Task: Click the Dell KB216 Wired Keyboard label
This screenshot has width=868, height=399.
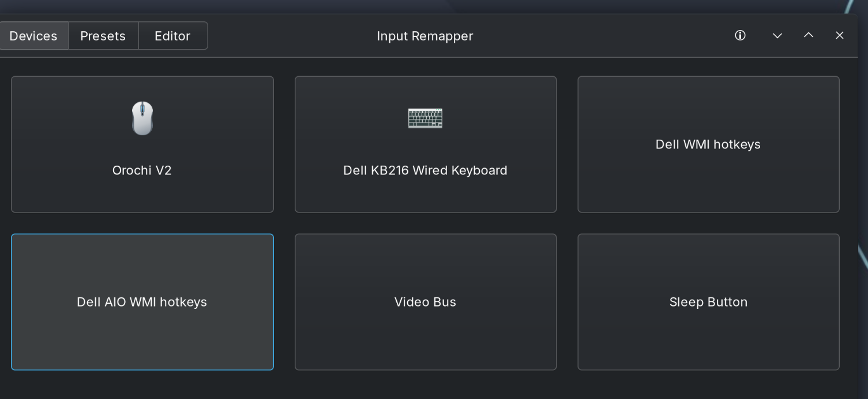Action: pyautogui.click(x=425, y=170)
